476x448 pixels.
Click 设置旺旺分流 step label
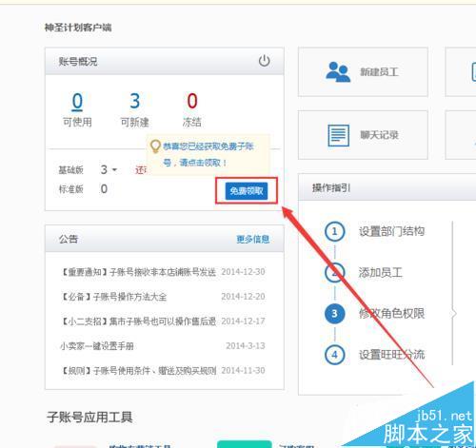pos(391,355)
